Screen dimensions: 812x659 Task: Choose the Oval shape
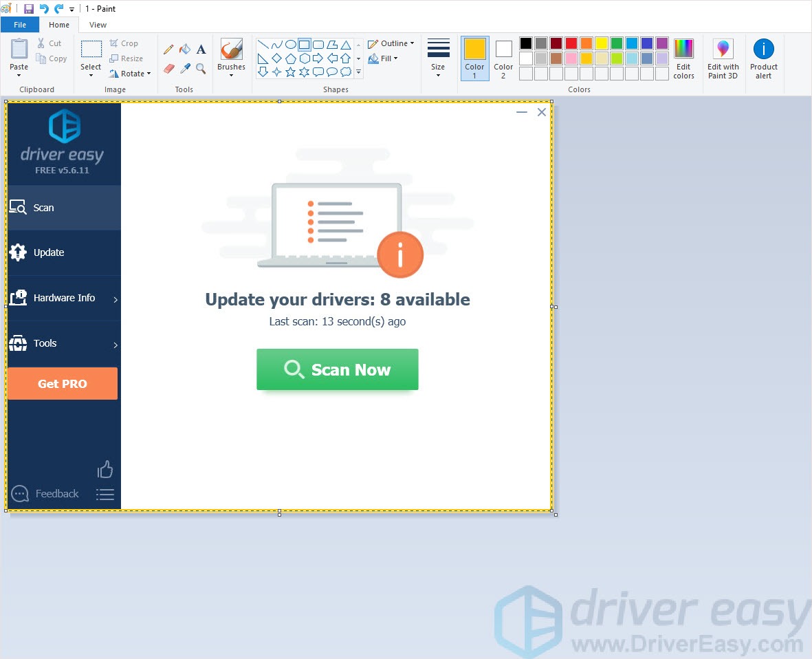pos(291,45)
